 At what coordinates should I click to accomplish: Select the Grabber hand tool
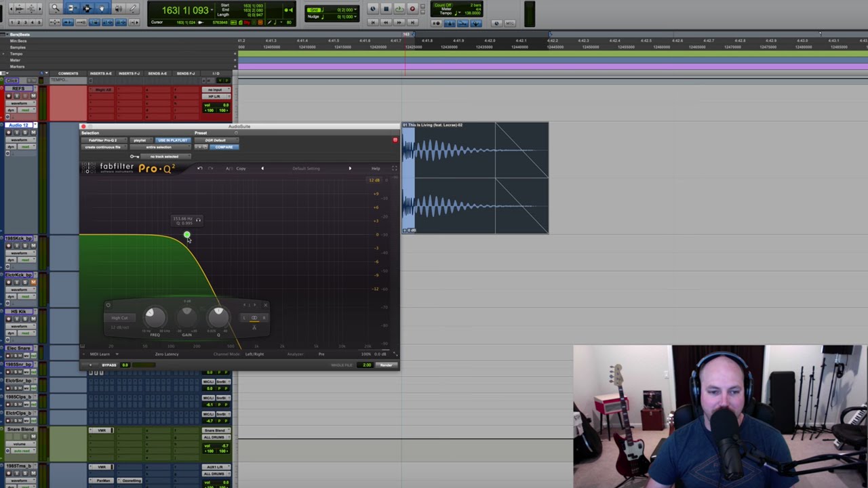tap(102, 8)
